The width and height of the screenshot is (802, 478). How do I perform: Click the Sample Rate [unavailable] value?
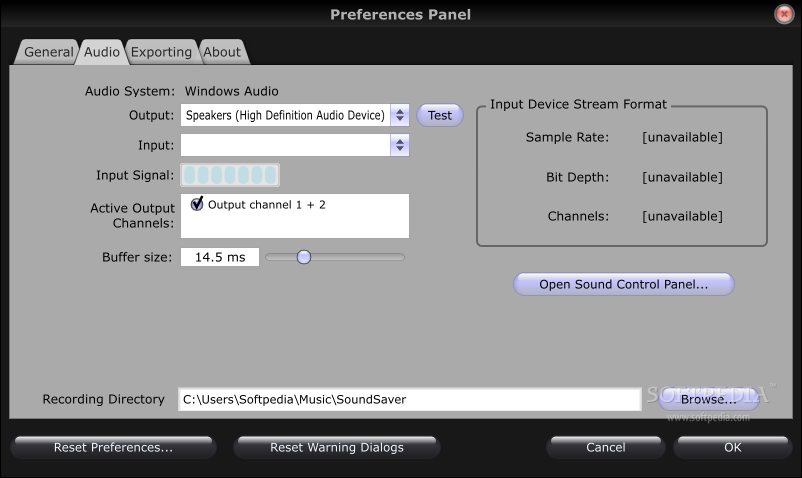[682, 138]
